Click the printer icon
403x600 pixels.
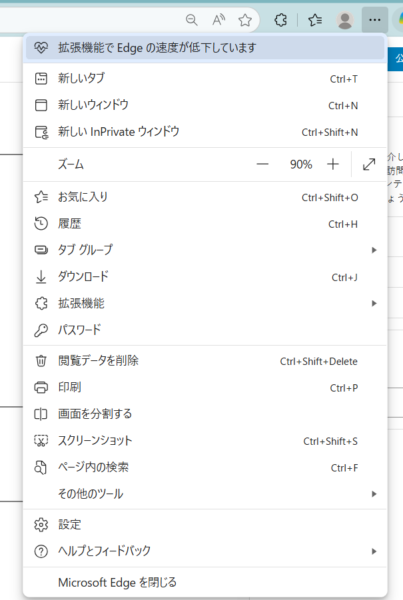41,388
